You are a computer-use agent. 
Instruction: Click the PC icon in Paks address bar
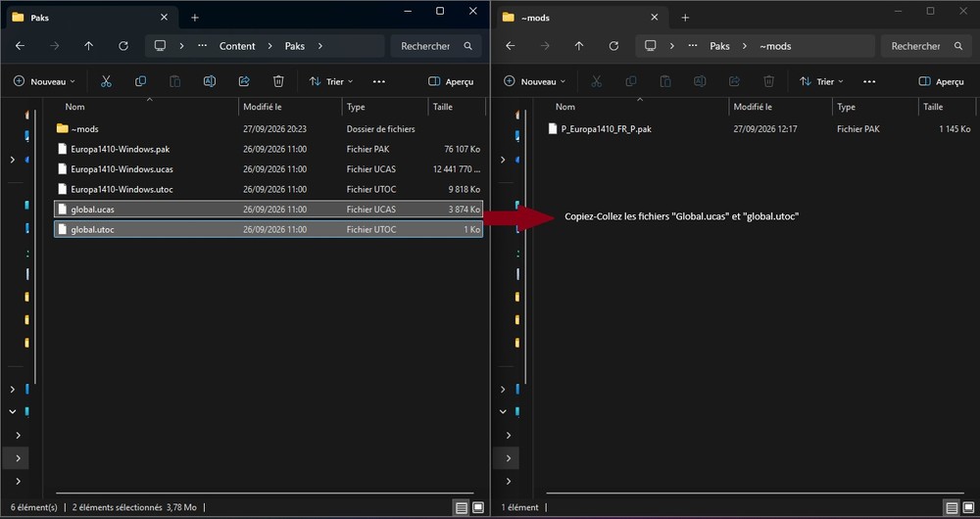tap(161, 46)
